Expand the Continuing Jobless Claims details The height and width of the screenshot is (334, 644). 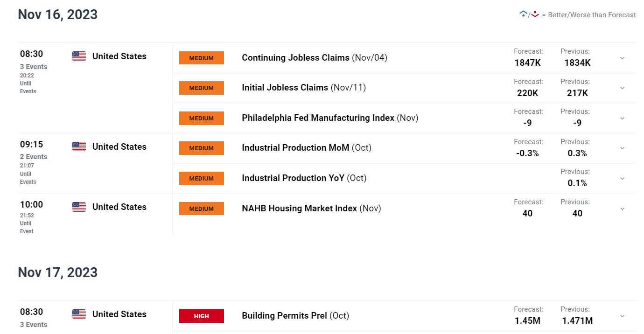click(622, 58)
